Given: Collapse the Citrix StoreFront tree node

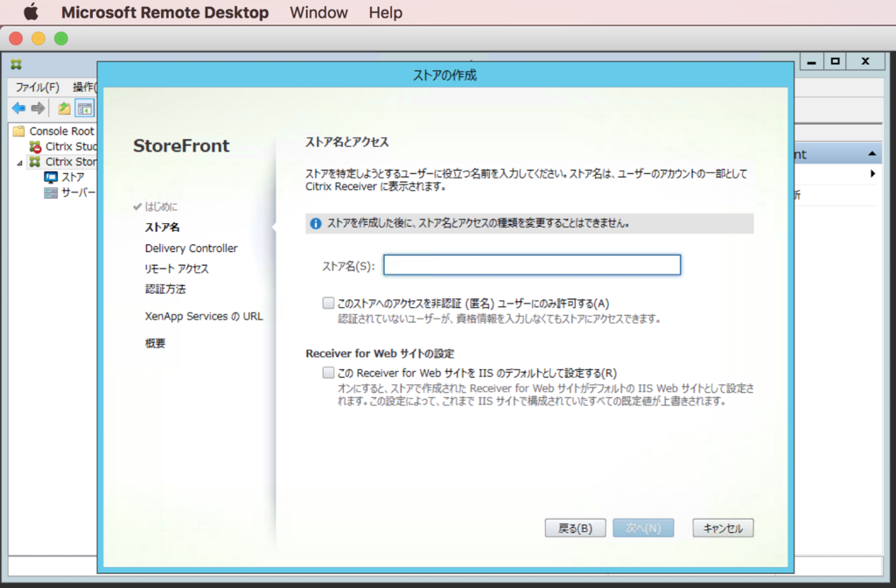Looking at the screenshot, I should [x=19, y=162].
